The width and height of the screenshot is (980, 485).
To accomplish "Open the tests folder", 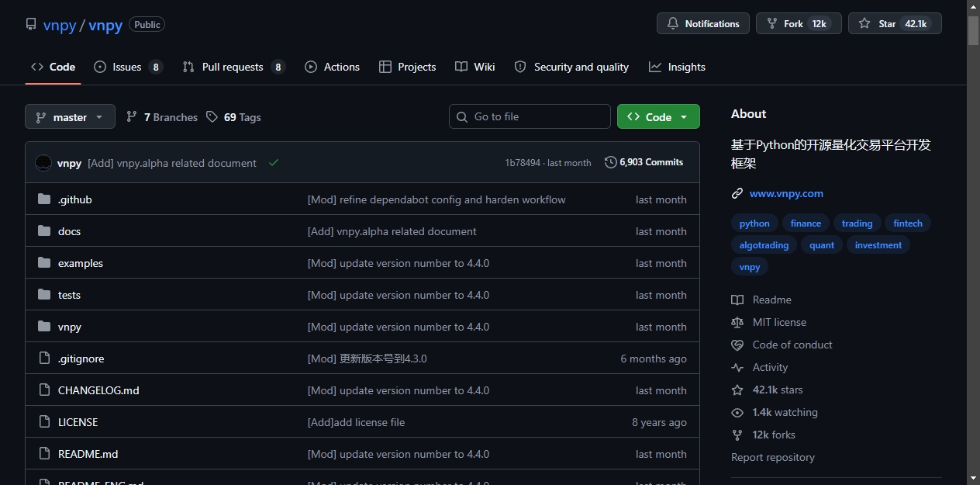I will pyautogui.click(x=69, y=295).
